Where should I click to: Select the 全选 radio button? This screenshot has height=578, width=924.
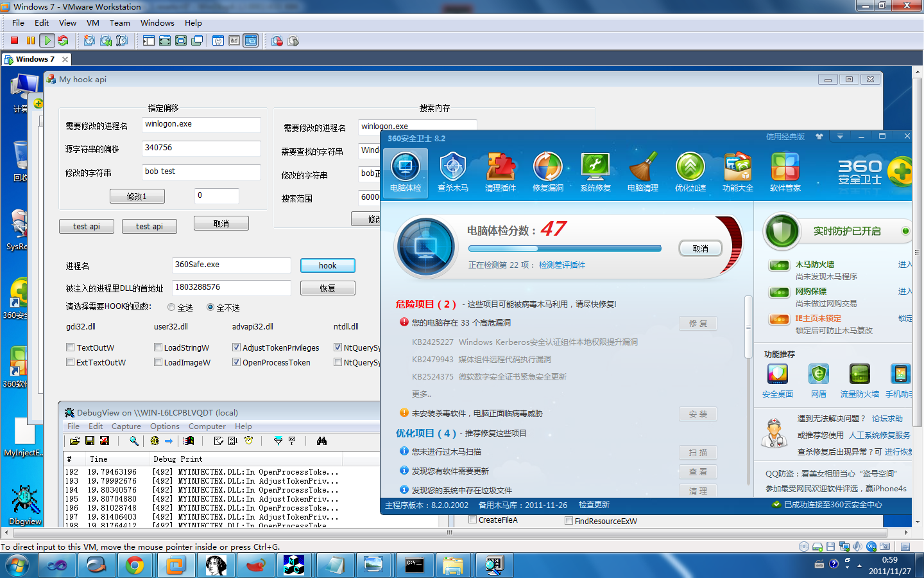171,308
